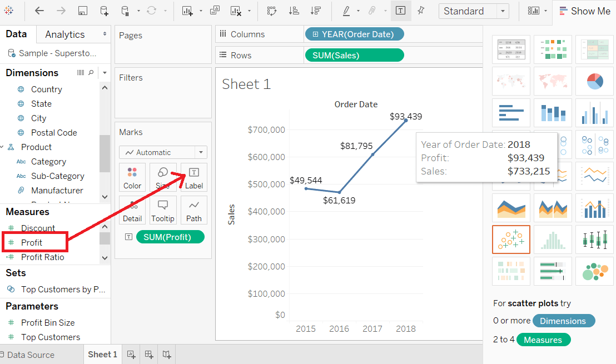Viewport: 616px width, 364px height.
Task: Open dropdown arrow next to show/hide cards
Action: (545, 11)
